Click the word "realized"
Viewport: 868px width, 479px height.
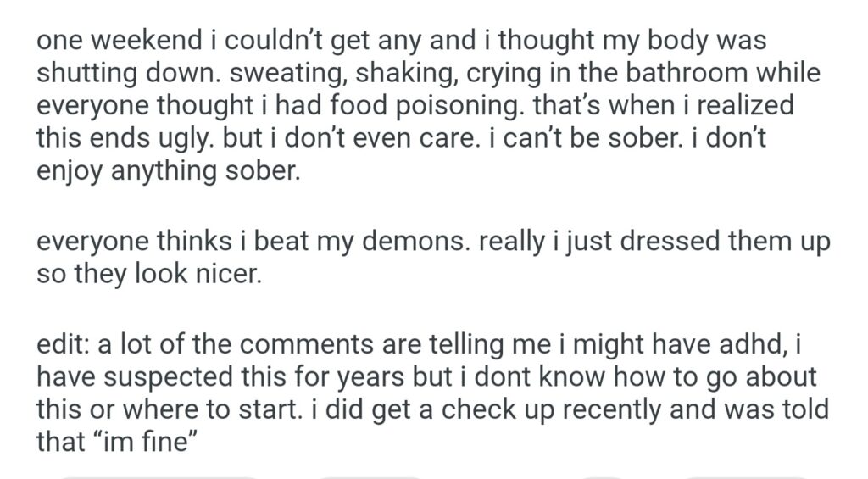click(x=742, y=106)
